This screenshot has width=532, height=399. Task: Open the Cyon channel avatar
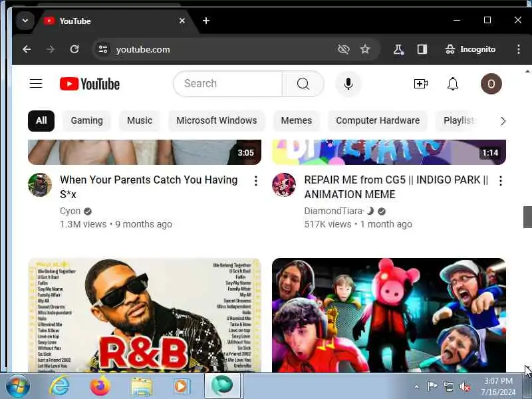pos(40,185)
